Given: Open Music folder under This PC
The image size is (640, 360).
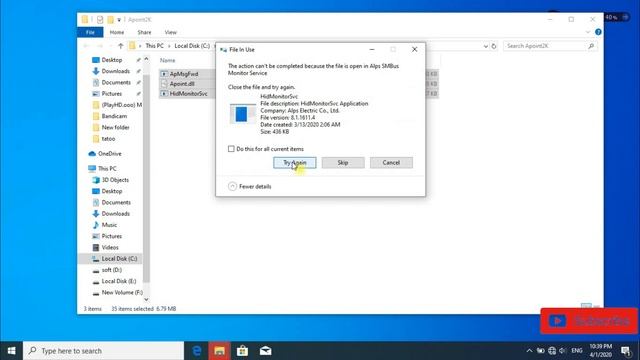Looking at the screenshot, I should [109, 224].
